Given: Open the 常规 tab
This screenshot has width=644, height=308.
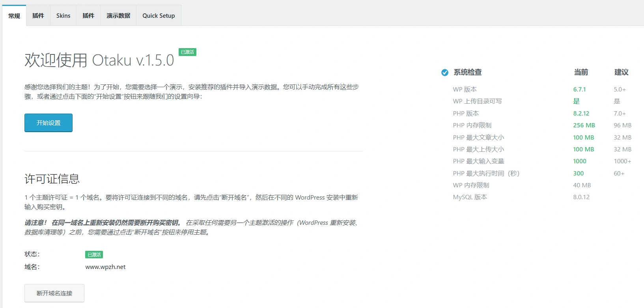Looking at the screenshot, I should click(14, 16).
